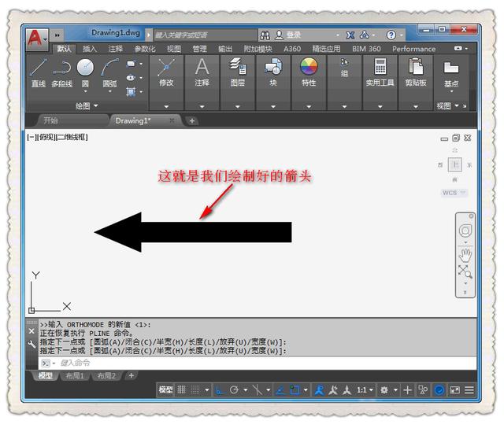Viewport: 504px width, 428px height.
Task: Open the status bar customization menu icon
Action: point(469,389)
